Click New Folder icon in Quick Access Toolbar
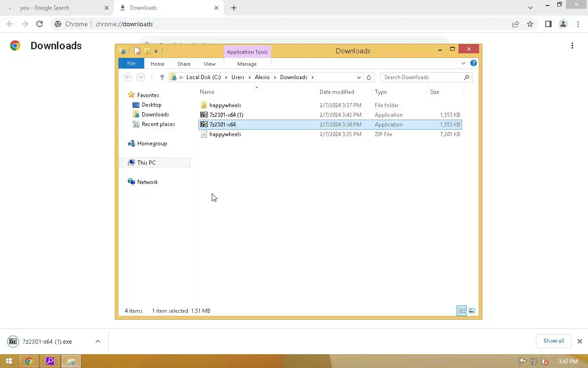This screenshot has width=588, height=368. point(147,51)
